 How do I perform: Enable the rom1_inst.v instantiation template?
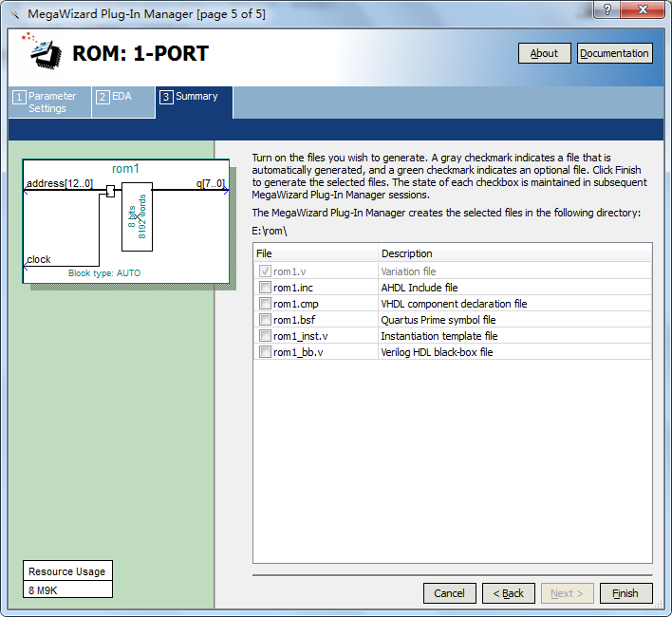[265, 335]
